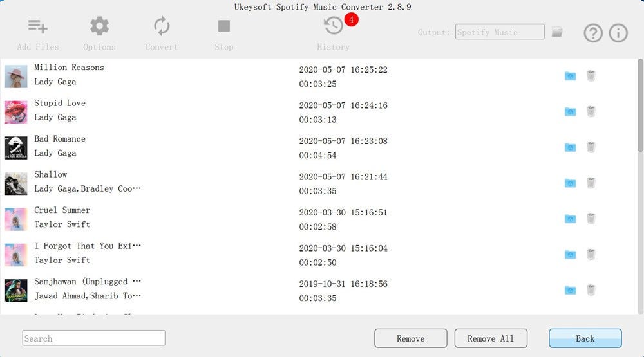Click the Samjhawan album thumbnail
644x357 pixels.
[x=15, y=291]
